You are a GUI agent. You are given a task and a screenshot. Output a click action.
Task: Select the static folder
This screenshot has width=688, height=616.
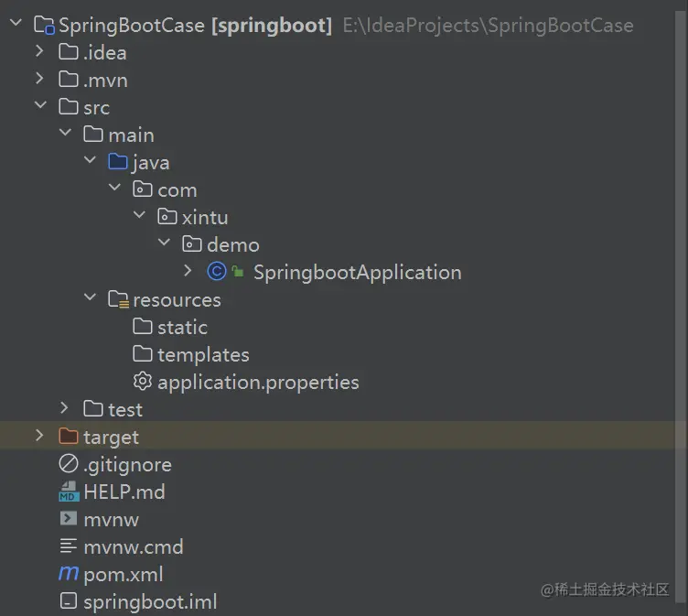[181, 327]
